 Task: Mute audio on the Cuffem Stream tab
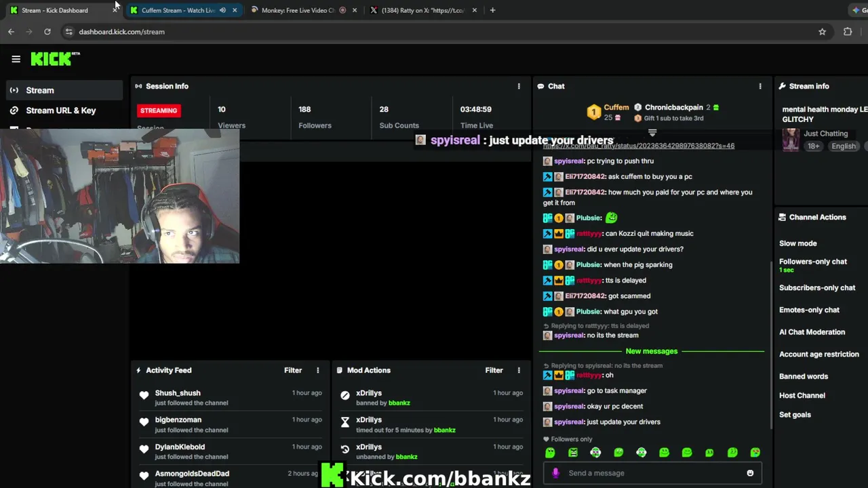point(222,10)
